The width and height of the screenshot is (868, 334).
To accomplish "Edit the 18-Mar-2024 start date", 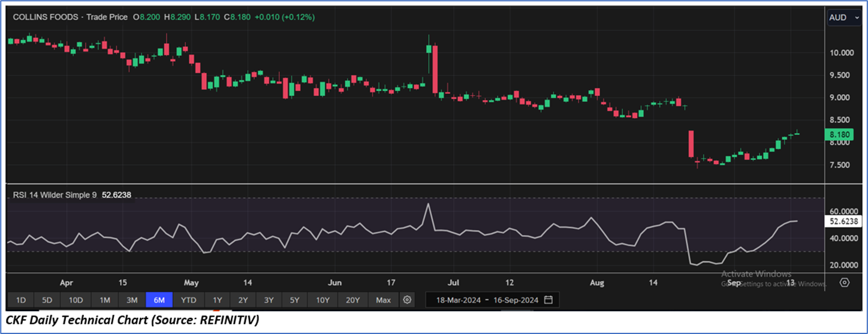I will click(x=457, y=300).
